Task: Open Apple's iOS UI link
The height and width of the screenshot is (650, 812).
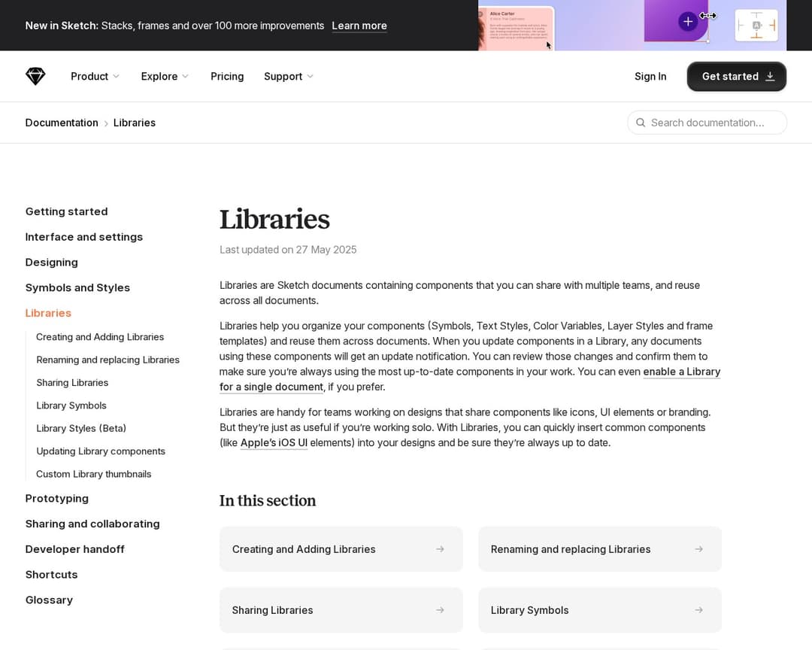Action: pos(274,442)
